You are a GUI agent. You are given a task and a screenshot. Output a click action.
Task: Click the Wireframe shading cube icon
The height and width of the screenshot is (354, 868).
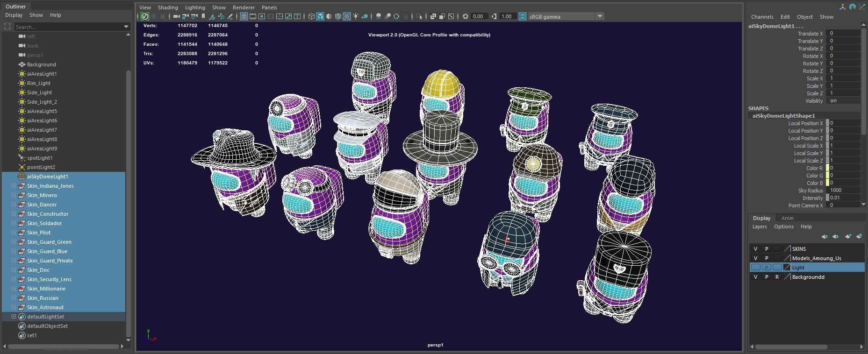click(311, 16)
